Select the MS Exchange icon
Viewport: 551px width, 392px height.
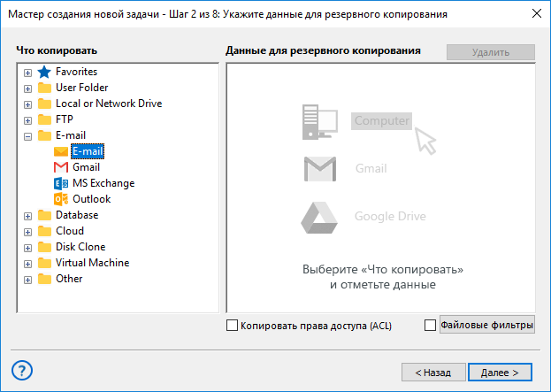click(61, 183)
